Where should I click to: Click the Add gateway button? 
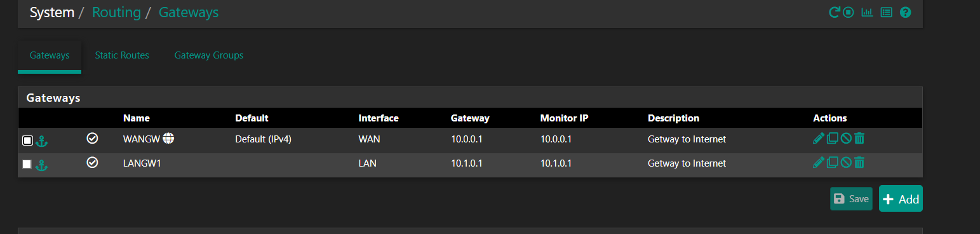coord(901,198)
